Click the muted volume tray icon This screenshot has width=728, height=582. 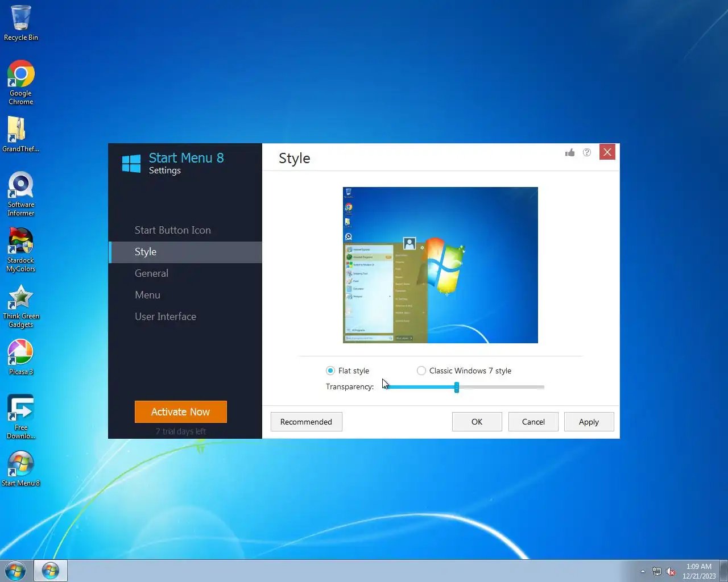[x=671, y=571]
